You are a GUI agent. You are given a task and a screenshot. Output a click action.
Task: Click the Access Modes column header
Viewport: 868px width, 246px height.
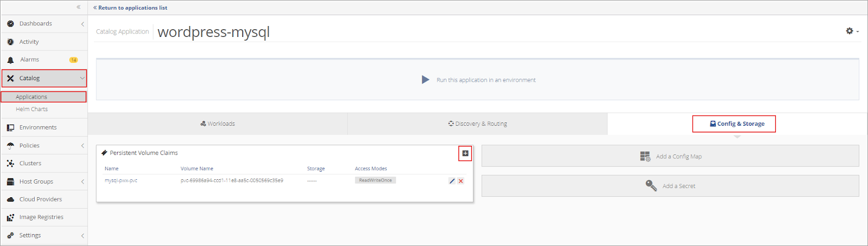(371, 169)
